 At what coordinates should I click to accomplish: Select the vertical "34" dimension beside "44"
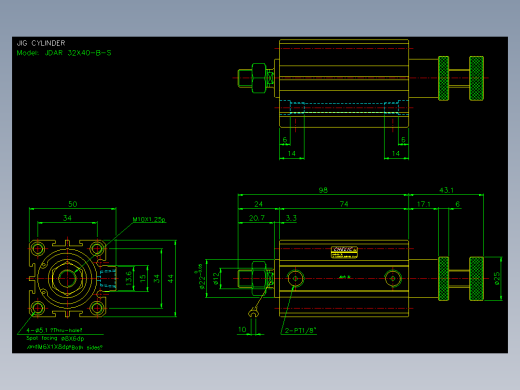[156, 278]
